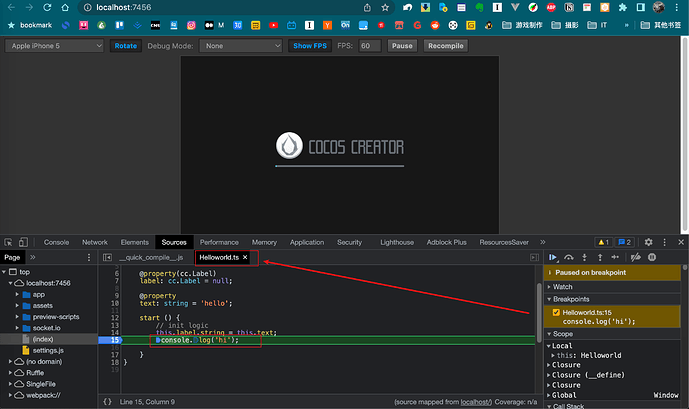Bookmark this page with star icon
Viewport: 689px width, 409px height.
(385, 7)
